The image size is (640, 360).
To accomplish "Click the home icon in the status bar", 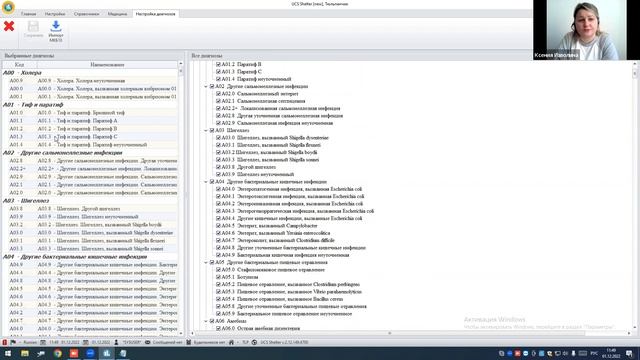I will (x=231, y=342).
